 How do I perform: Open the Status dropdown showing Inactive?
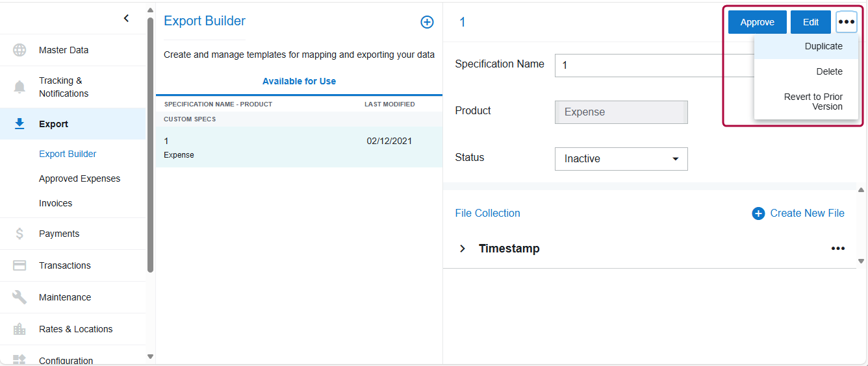pos(620,159)
